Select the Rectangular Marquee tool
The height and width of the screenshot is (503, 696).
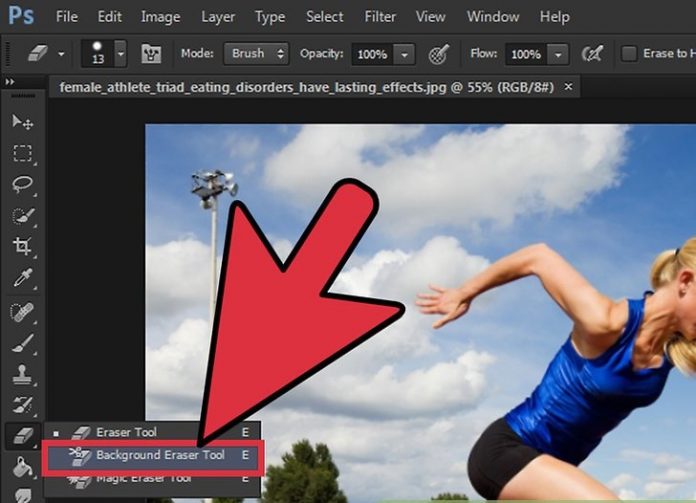click(22, 153)
